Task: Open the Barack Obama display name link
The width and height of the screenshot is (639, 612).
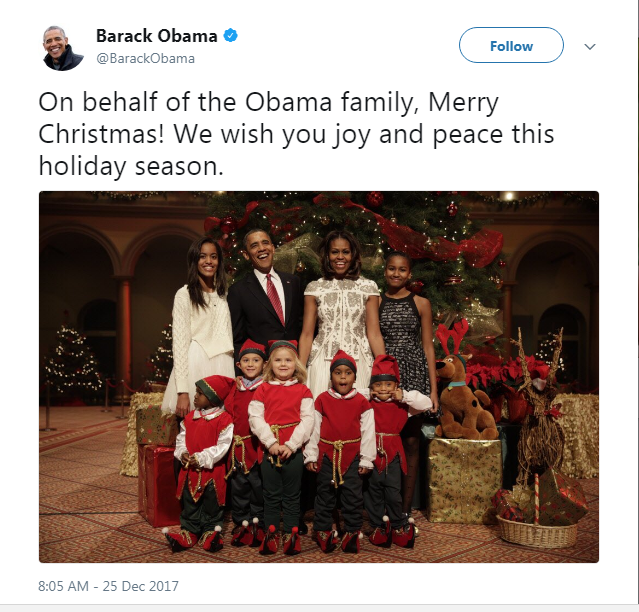Action: click(156, 36)
